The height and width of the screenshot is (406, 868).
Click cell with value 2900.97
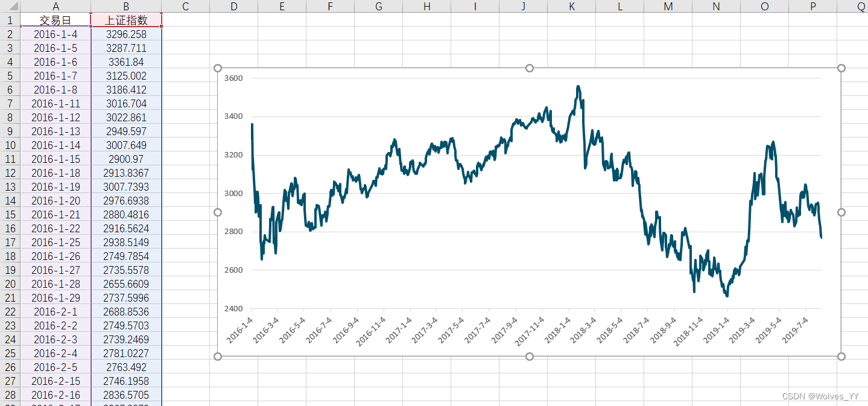(126, 159)
